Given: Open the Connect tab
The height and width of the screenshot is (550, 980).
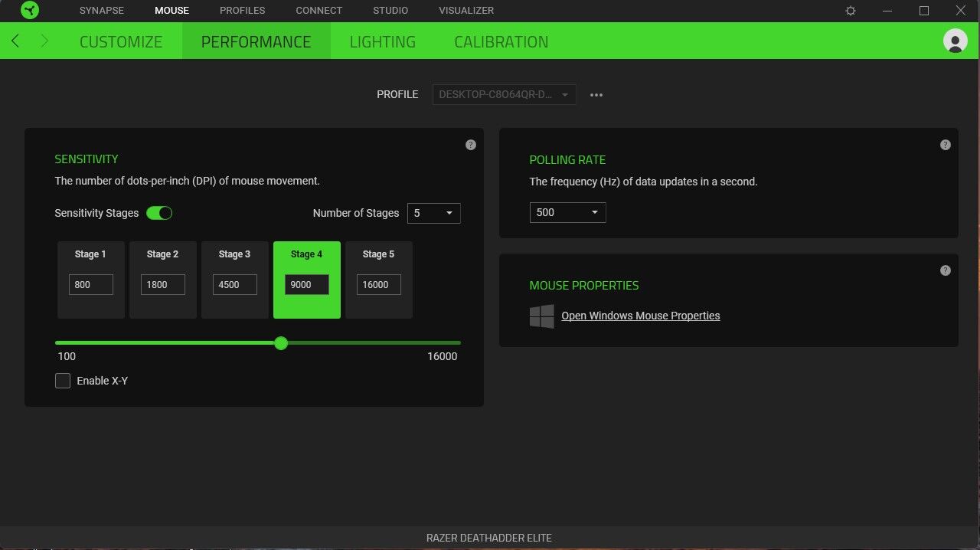Looking at the screenshot, I should [x=319, y=11].
